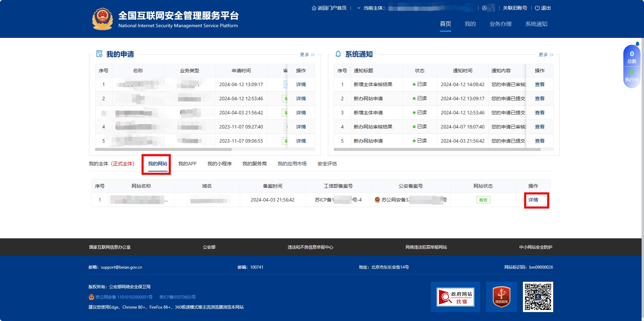
Task: Click the 系统通知 bell icon
Action: (x=338, y=54)
